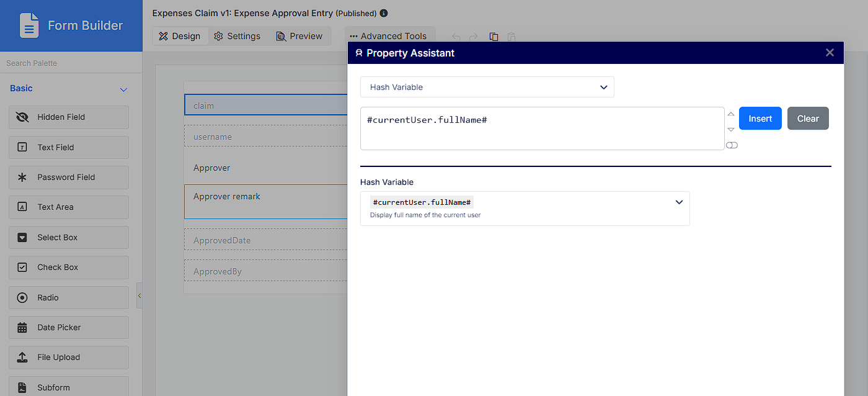Screen dimensions: 868x396
Task: Click the undo arrow in the toolbar
Action: point(456,37)
